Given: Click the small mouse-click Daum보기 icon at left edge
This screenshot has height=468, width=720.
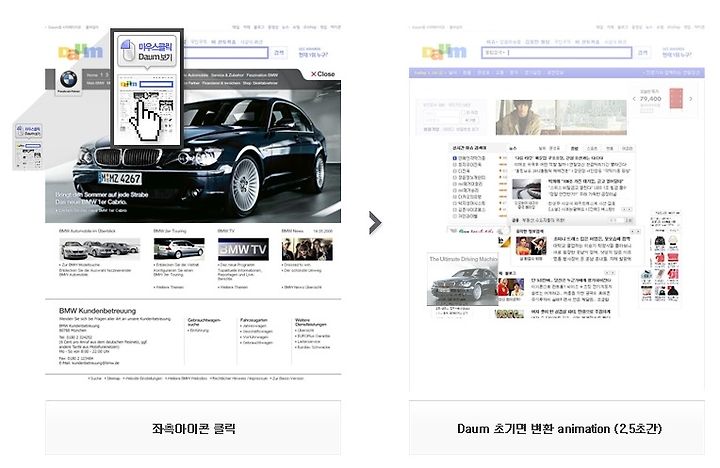Looking at the screenshot, I should point(29,131).
